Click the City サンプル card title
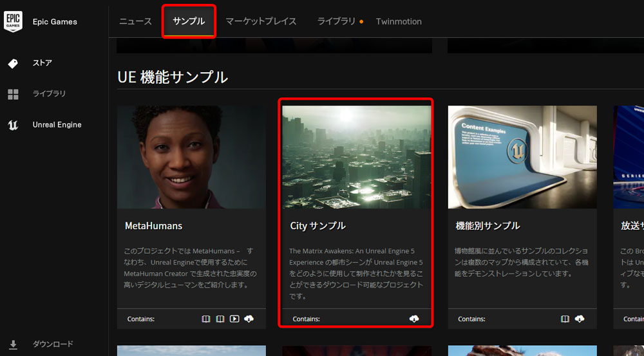The image size is (644, 356). click(318, 226)
